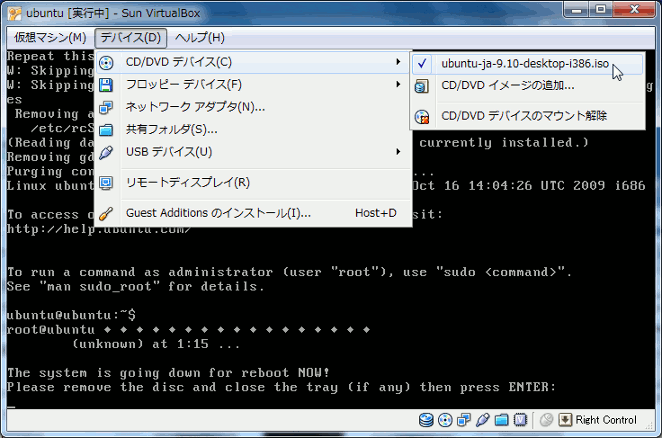Choose CD/DVD イメージの追加... option
662x438 pixels.
(x=507, y=86)
